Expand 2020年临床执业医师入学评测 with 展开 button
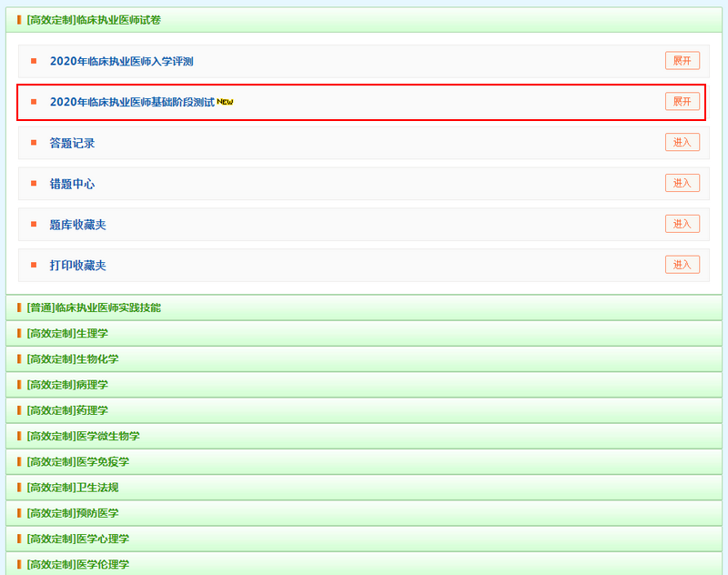The image size is (728, 575). pyautogui.click(x=682, y=61)
